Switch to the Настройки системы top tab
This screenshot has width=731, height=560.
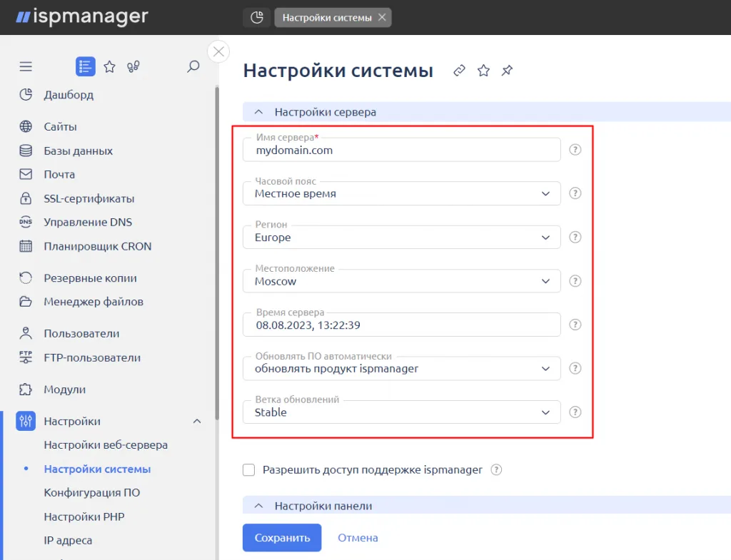327,18
